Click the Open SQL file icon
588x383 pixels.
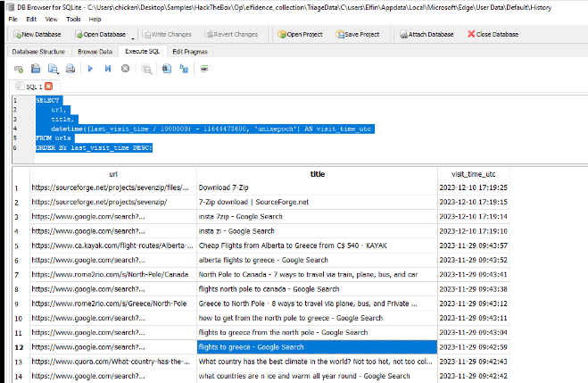36,69
